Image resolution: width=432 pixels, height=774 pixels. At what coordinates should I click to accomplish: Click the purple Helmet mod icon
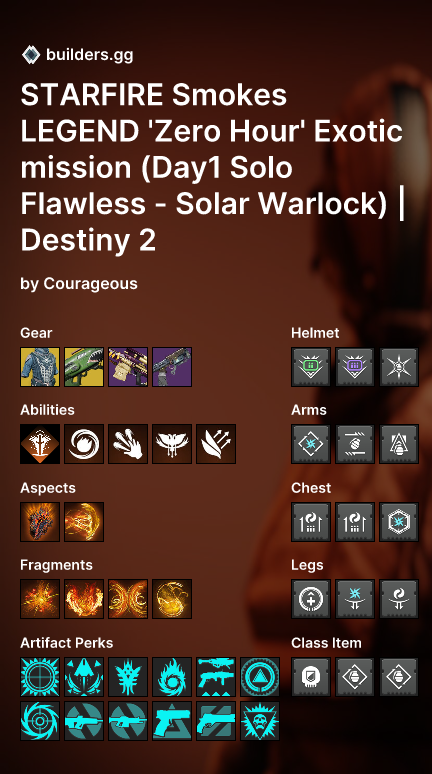tap(354, 367)
